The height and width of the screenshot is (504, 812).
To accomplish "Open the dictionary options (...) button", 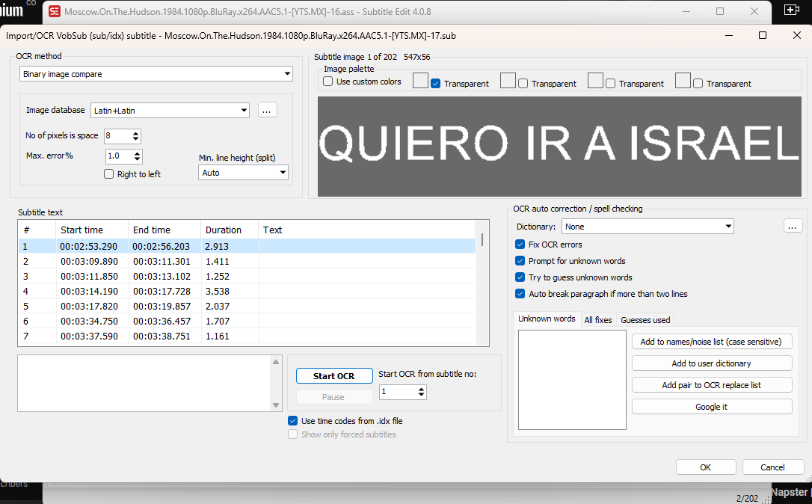I will click(x=793, y=227).
